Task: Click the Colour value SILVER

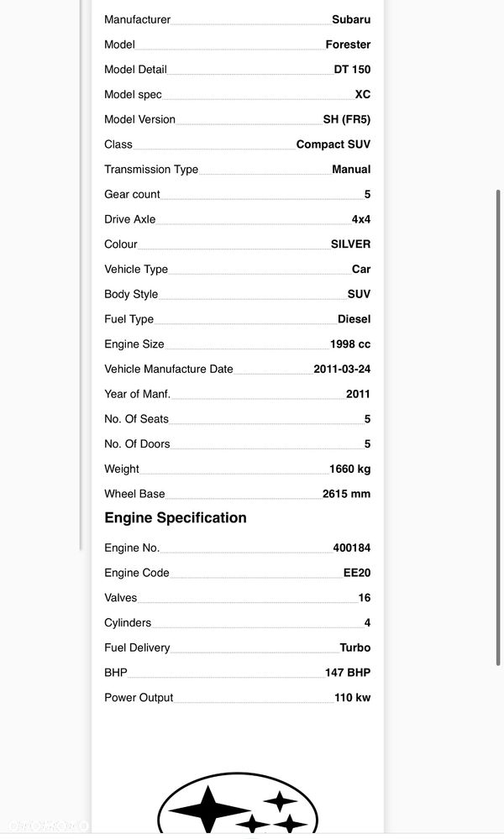Action: pyautogui.click(x=350, y=244)
